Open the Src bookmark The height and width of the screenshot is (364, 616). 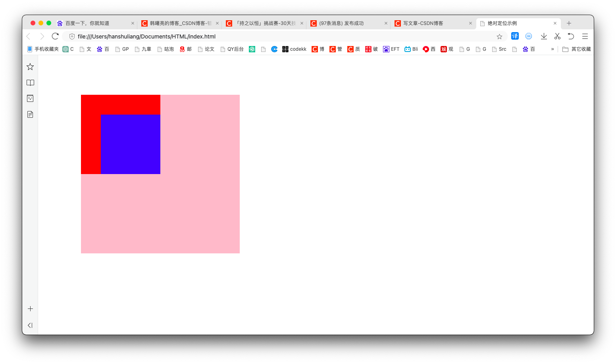[x=499, y=49]
